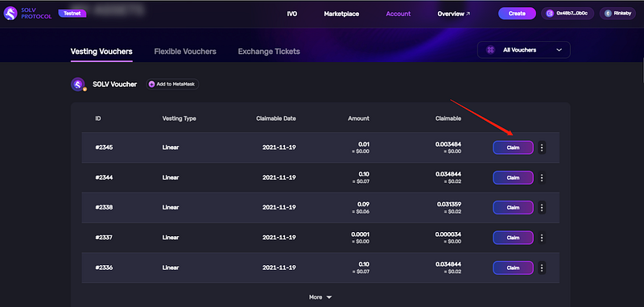Click the Create button
The width and height of the screenshot is (644, 307).
tap(517, 14)
